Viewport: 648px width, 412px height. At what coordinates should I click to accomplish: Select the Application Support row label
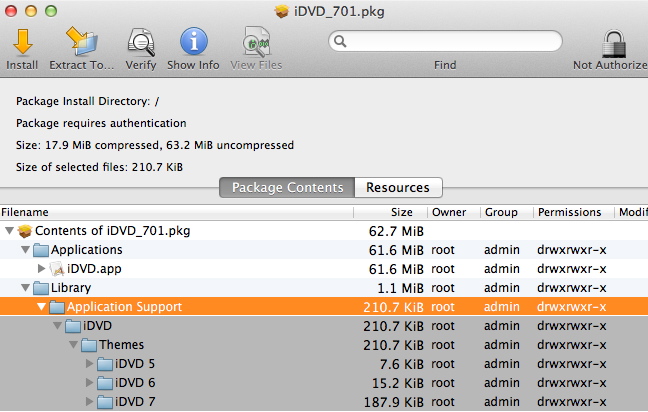click(x=124, y=307)
